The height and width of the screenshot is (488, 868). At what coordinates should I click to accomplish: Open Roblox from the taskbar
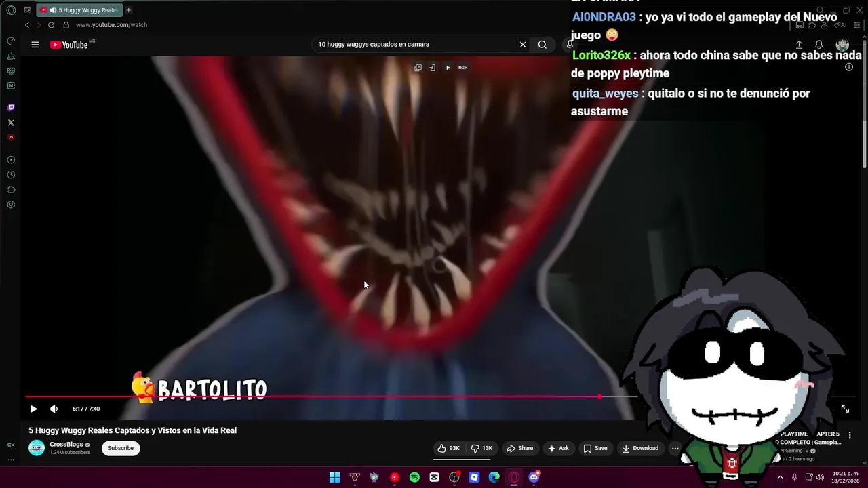point(474,477)
